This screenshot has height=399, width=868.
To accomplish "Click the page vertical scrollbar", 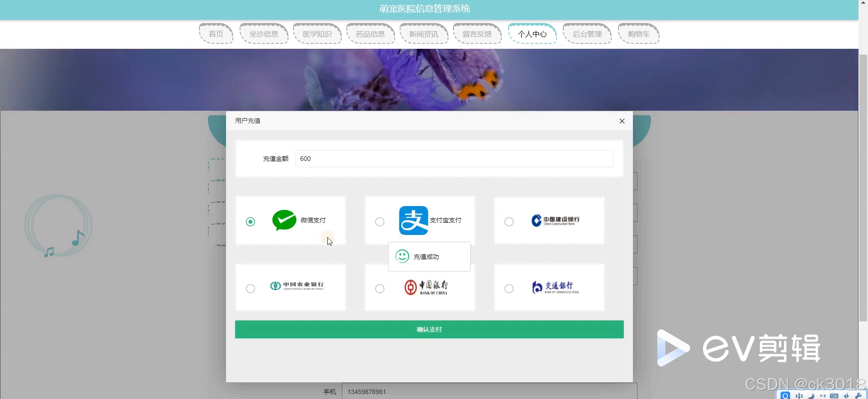I will click(x=863, y=188).
